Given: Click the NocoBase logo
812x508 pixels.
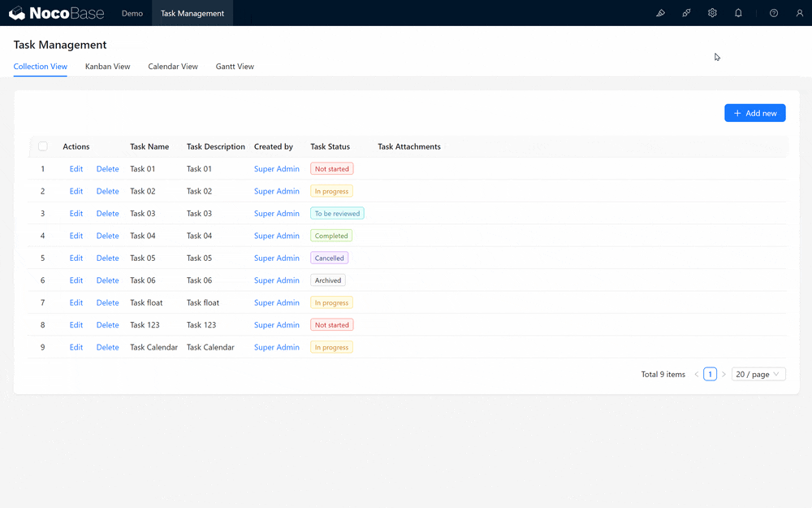Looking at the screenshot, I should (x=57, y=13).
